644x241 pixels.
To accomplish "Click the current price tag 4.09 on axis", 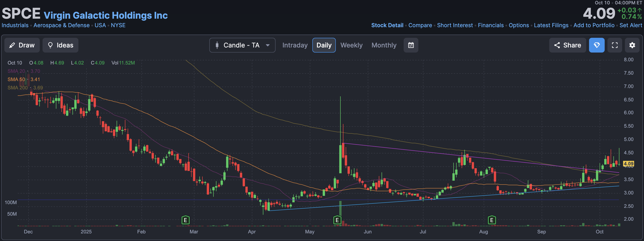I will point(628,164).
